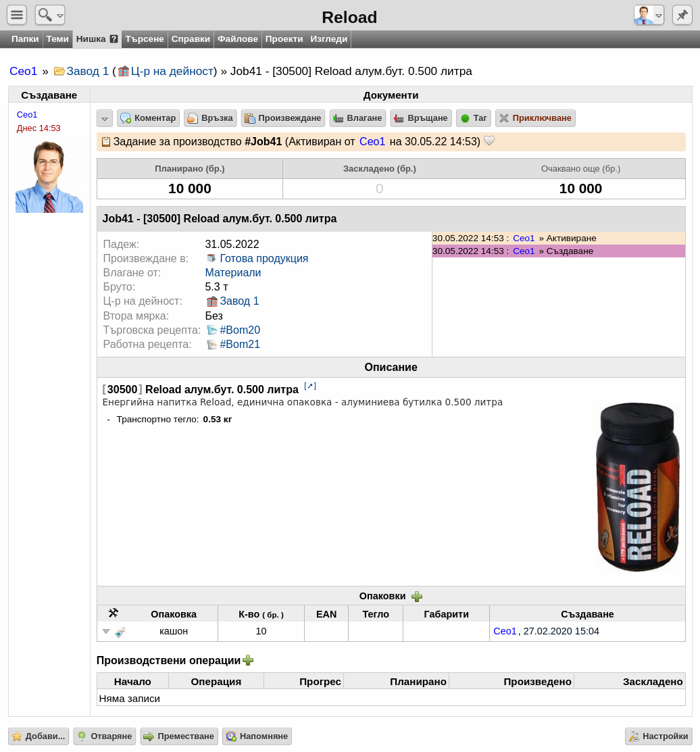The width and height of the screenshot is (700, 752).
Task: Add a production operation with the plus icon
Action: (248, 660)
